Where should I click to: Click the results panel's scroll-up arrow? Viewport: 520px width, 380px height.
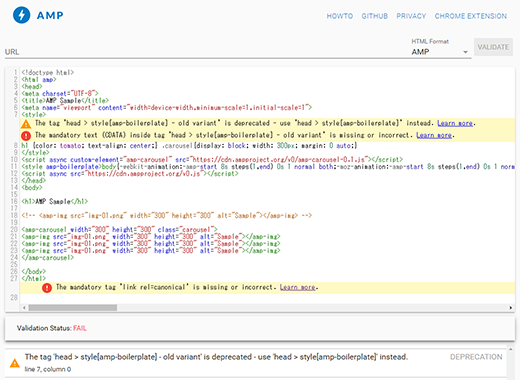coord(510,349)
